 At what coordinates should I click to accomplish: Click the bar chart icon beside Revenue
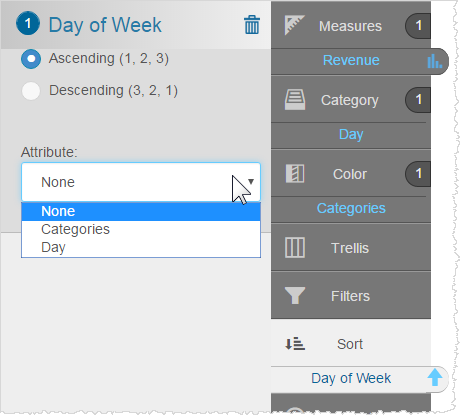coord(435,61)
